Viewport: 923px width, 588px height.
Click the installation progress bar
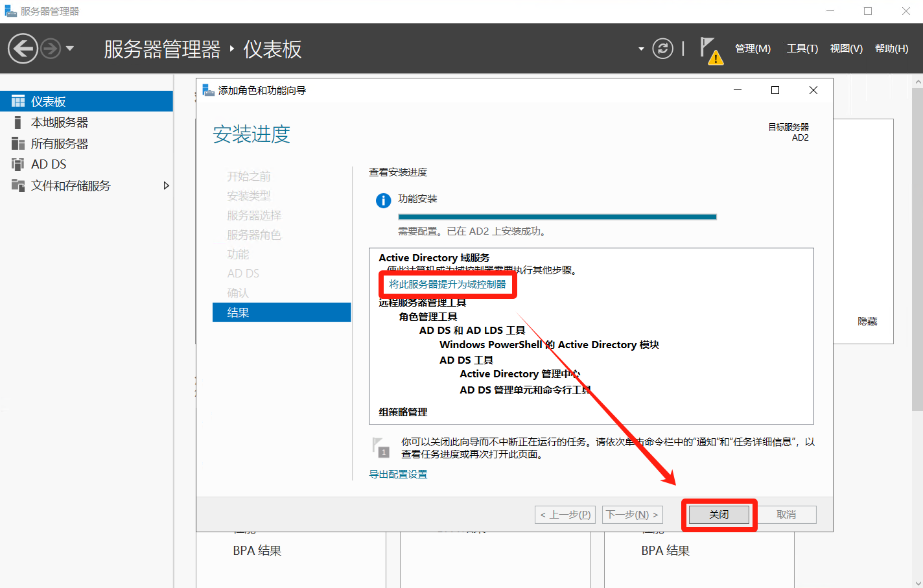557,217
